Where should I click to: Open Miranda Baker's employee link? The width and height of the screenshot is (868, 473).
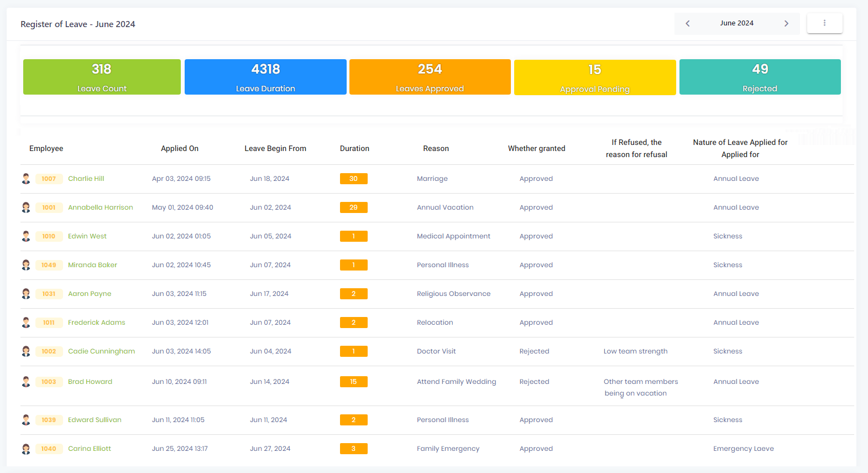[92, 265]
